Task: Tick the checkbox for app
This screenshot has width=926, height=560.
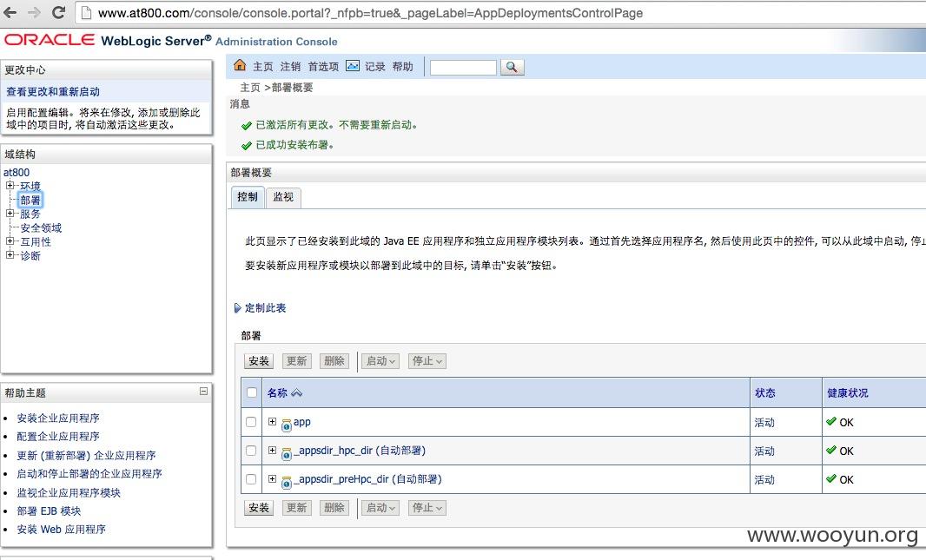Action: tap(251, 422)
